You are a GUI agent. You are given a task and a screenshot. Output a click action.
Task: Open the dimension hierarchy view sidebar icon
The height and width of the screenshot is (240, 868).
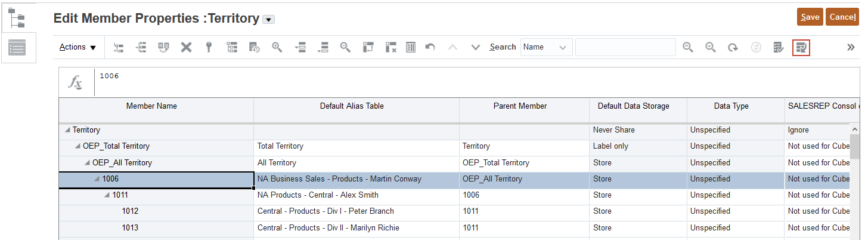click(x=18, y=18)
